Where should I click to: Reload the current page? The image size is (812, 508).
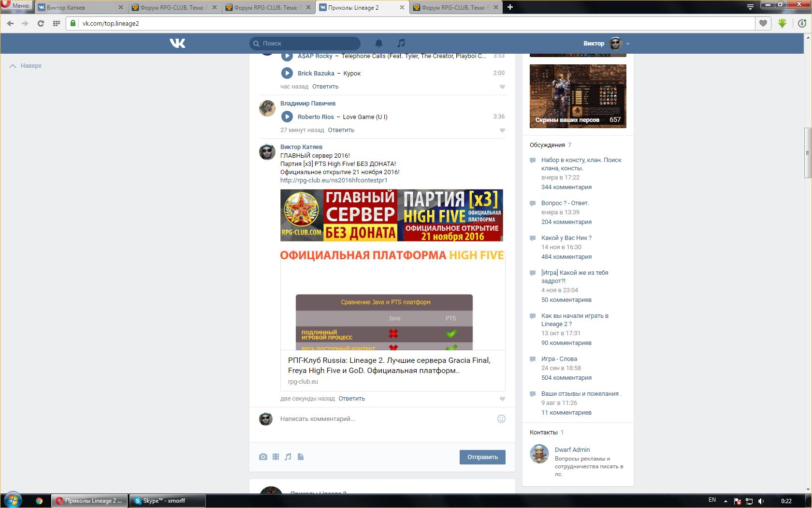[41, 23]
